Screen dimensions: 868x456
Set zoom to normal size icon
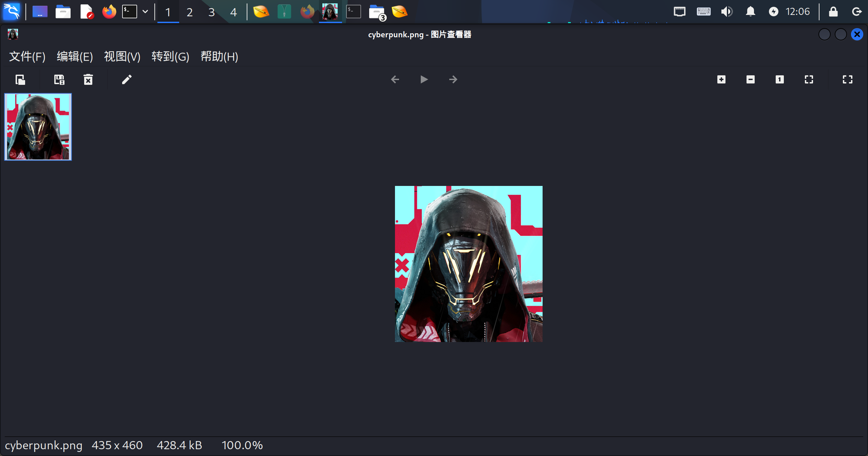coord(780,80)
